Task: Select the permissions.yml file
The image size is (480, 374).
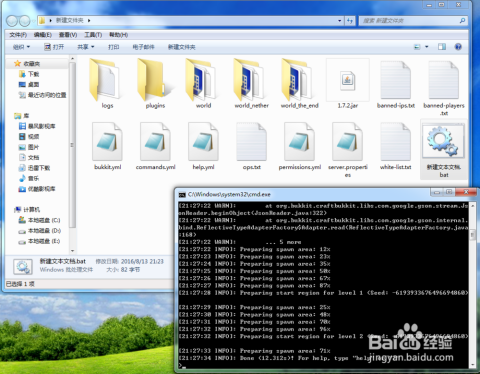Action: 299,141
